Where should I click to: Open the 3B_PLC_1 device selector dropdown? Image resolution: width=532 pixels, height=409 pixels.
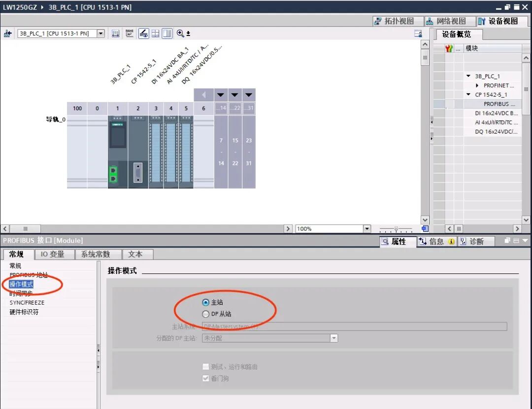pyautogui.click(x=101, y=34)
